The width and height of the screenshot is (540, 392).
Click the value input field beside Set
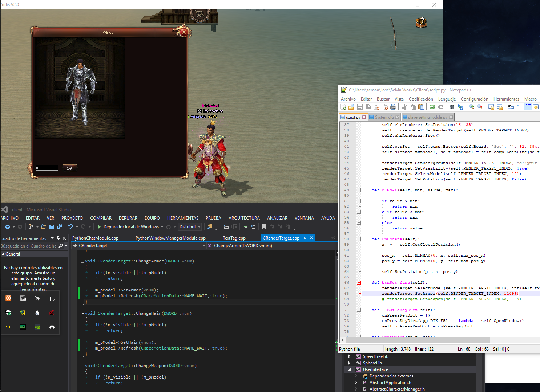click(x=47, y=168)
